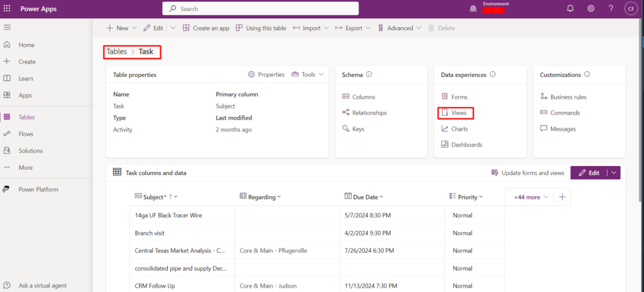Open the settings gear in header

[x=591, y=9]
